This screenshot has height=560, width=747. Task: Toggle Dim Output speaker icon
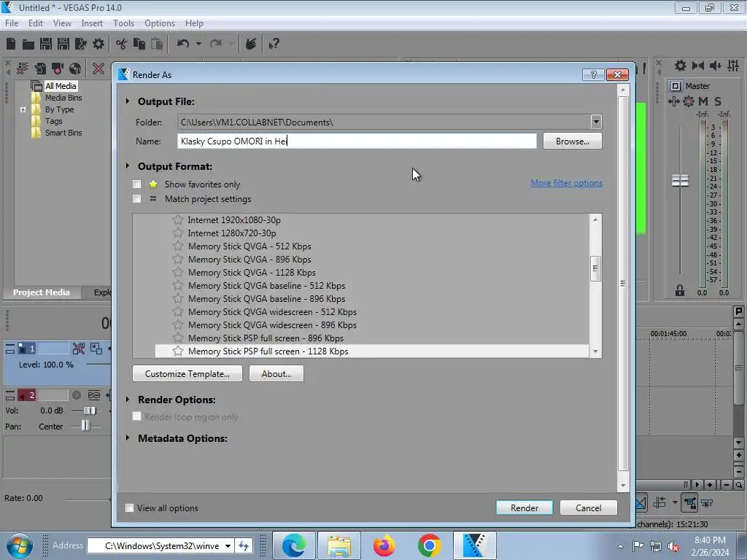pyautogui.click(x=715, y=66)
